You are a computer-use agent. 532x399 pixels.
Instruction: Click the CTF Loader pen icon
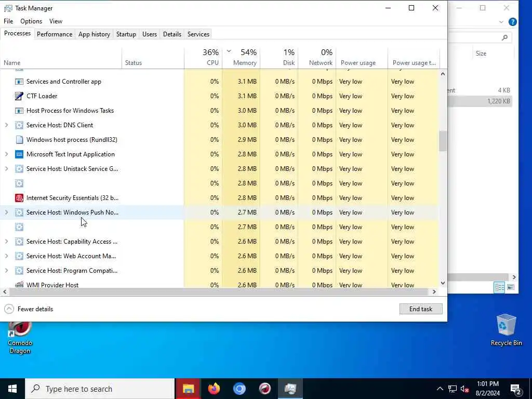coord(19,96)
